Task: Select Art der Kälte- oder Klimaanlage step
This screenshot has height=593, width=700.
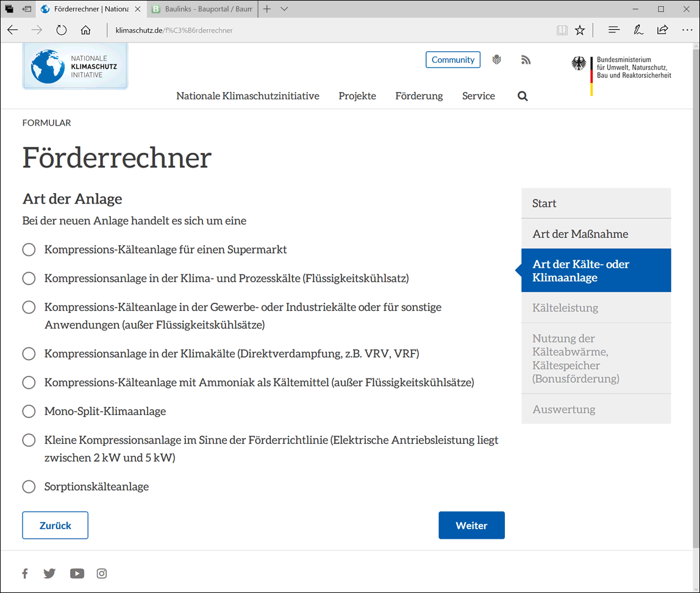Action: [596, 271]
